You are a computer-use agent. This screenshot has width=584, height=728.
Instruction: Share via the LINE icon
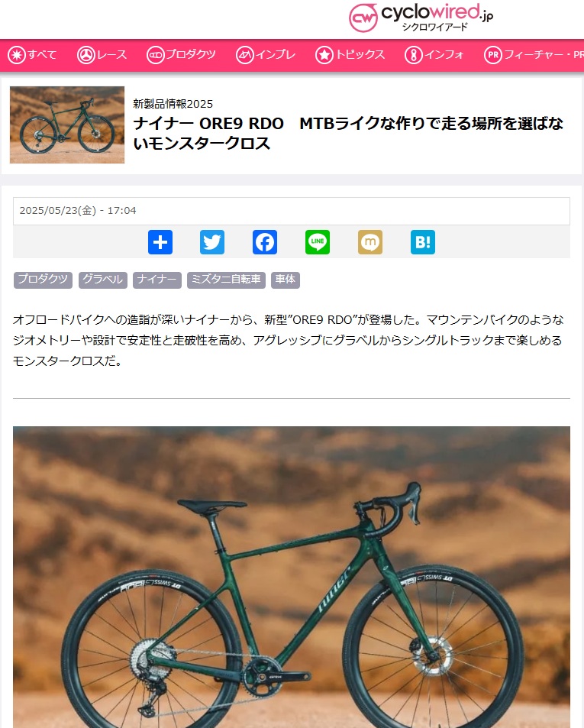(x=318, y=242)
